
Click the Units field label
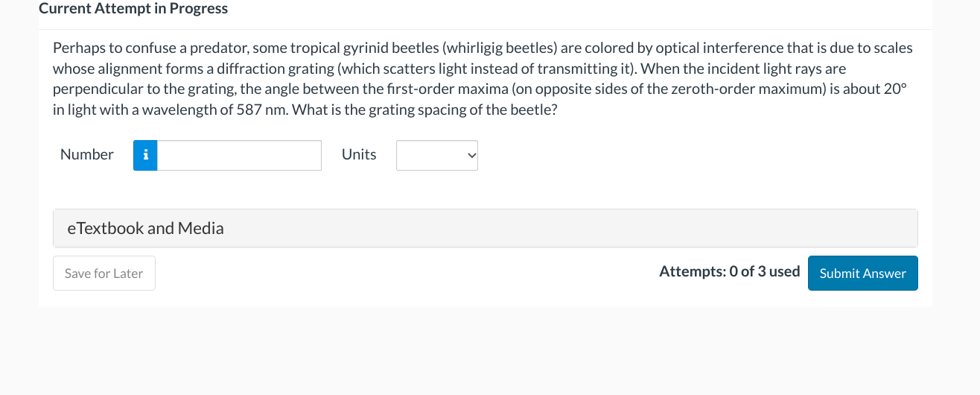pyautogui.click(x=359, y=155)
